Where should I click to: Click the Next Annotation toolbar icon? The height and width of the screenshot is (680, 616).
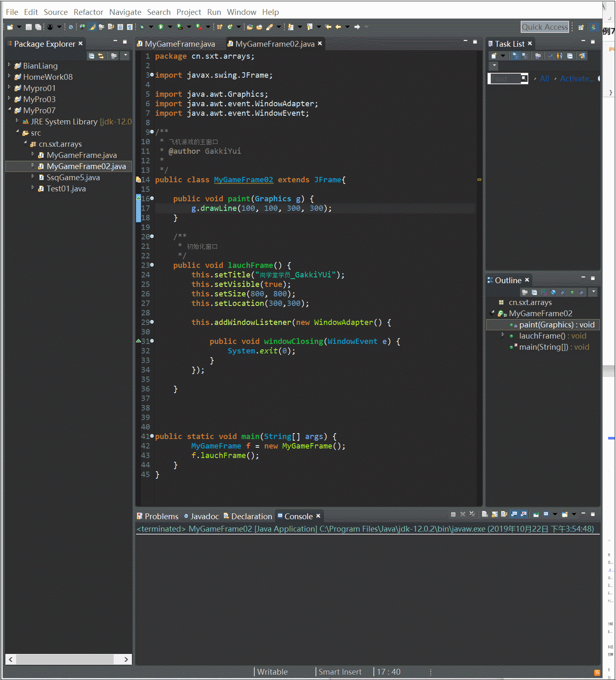[x=291, y=27]
